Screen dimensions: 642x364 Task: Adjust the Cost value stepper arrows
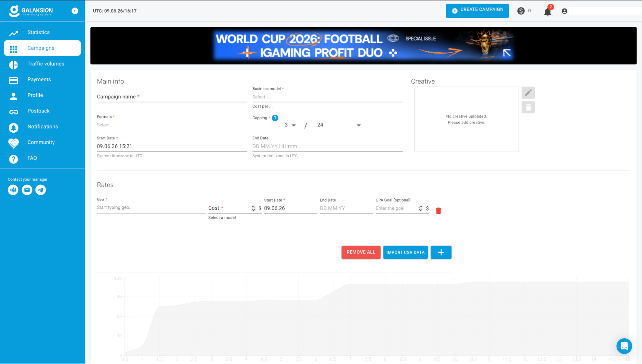[x=253, y=208]
